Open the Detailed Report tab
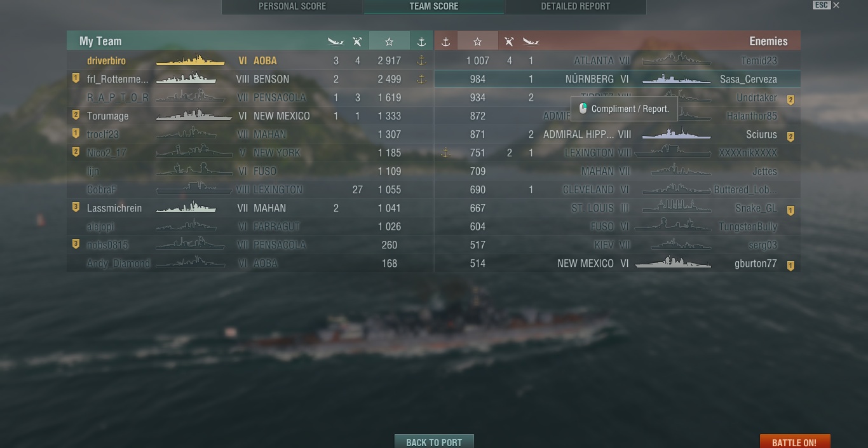Image resolution: width=868 pixels, height=448 pixels. [x=575, y=6]
